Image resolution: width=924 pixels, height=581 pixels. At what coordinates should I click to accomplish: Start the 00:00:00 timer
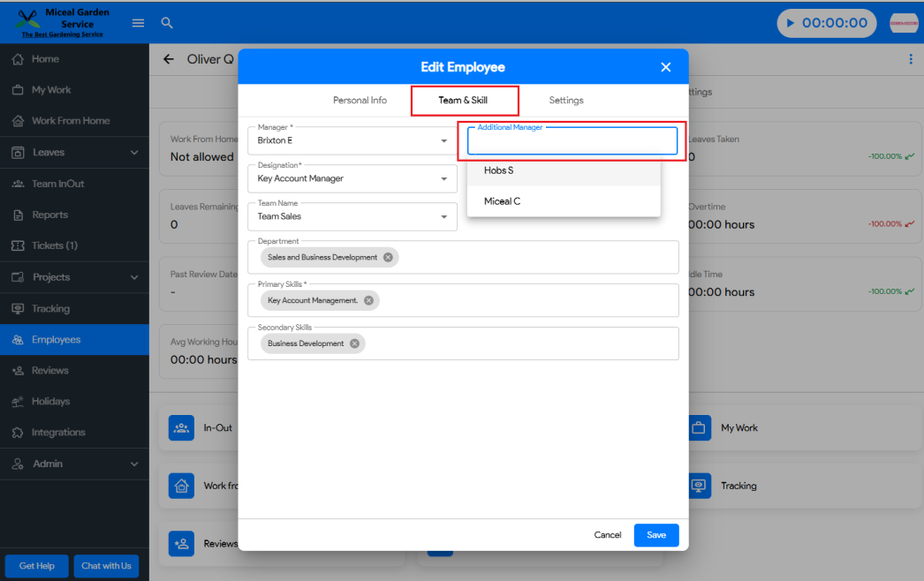pyautogui.click(x=791, y=23)
